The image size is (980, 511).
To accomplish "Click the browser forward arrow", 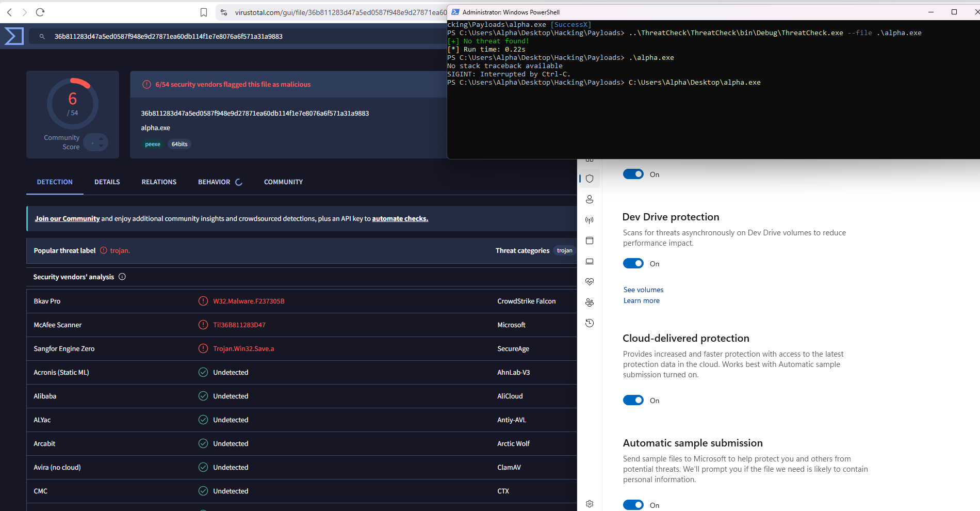I will coord(24,12).
